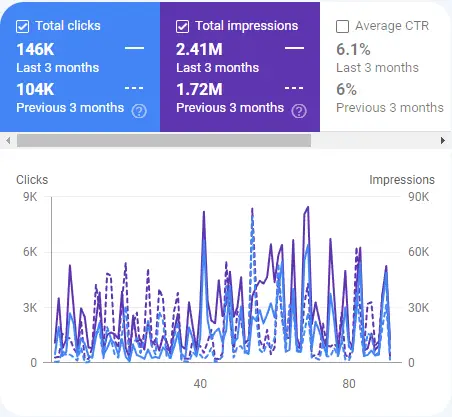
Task: Click Last 3 months under Total clicks
Action: pyautogui.click(x=58, y=68)
